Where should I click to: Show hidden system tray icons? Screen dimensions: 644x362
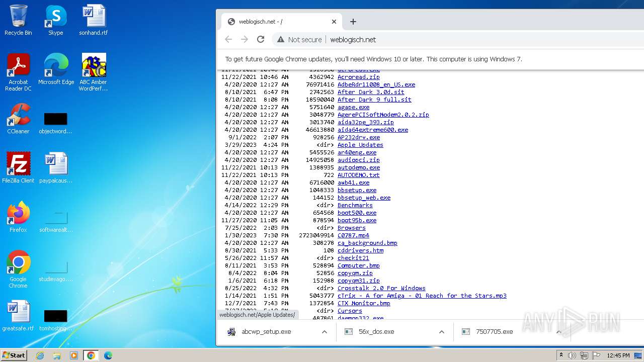point(561,355)
